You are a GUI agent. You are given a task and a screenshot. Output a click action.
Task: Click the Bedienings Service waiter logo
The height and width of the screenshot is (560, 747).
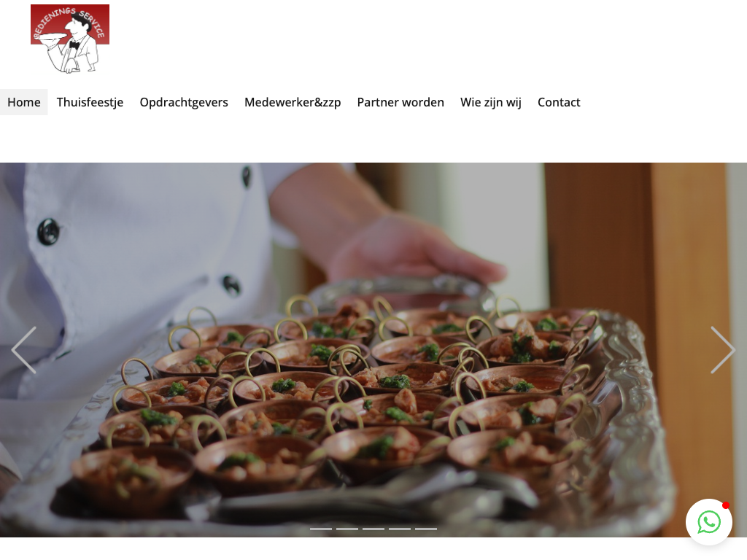tap(70, 39)
